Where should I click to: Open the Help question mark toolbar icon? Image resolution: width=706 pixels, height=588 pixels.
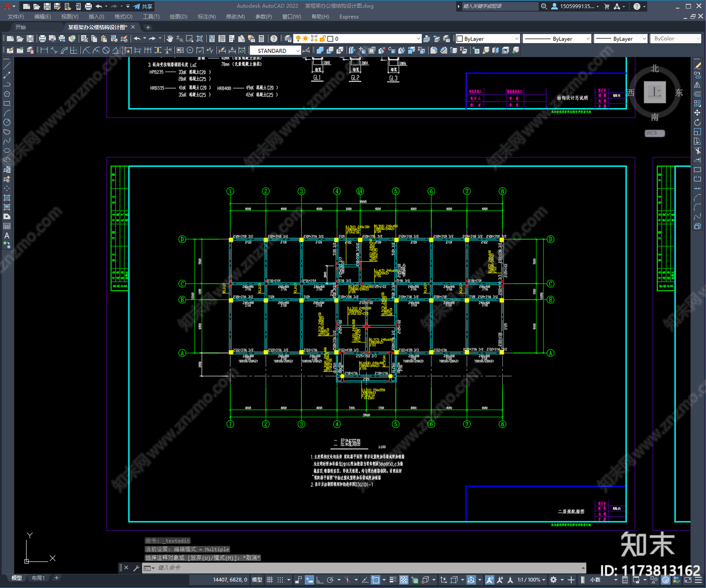pos(274,39)
